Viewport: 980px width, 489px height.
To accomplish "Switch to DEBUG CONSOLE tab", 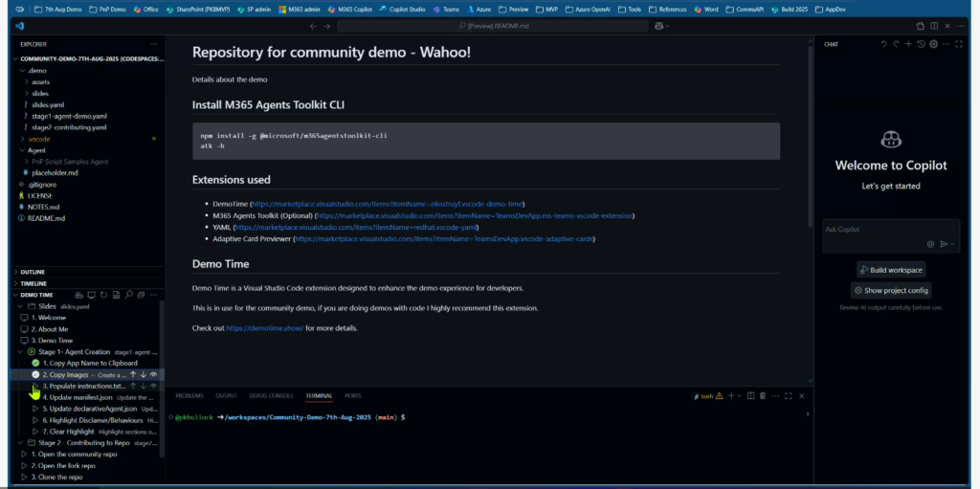I will click(271, 396).
